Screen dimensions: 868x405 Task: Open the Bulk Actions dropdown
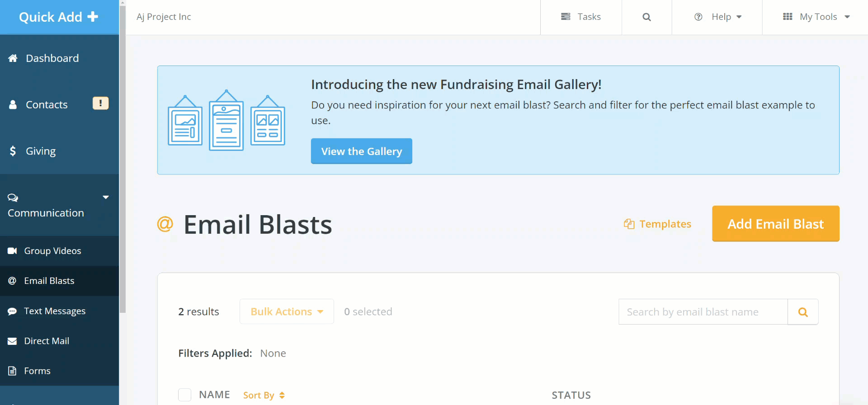pos(286,311)
